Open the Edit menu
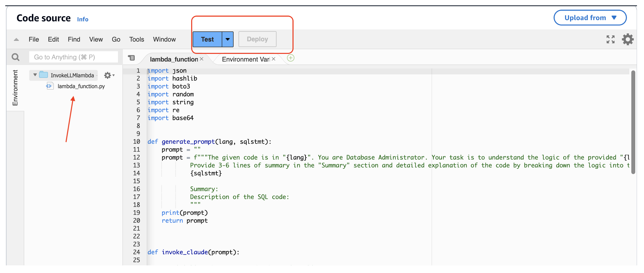644x273 pixels. (x=53, y=39)
